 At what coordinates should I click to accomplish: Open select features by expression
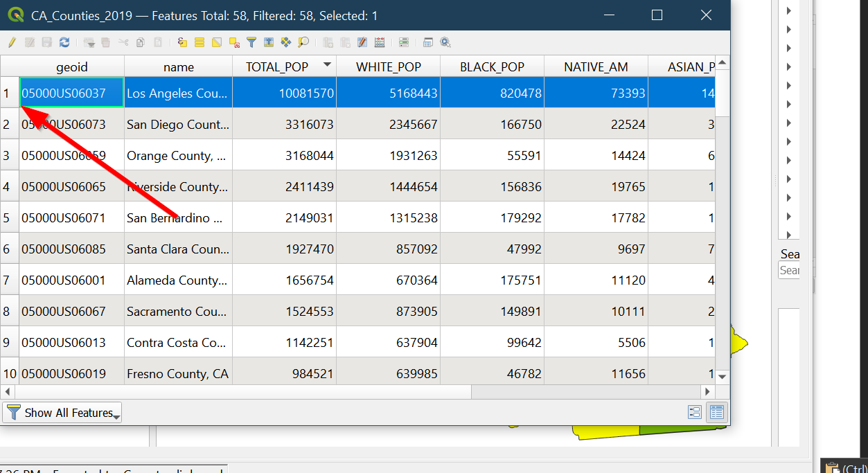182,43
